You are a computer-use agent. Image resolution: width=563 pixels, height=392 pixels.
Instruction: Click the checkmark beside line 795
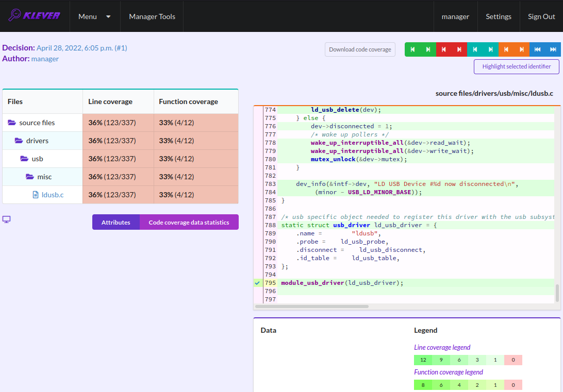[x=257, y=283]
